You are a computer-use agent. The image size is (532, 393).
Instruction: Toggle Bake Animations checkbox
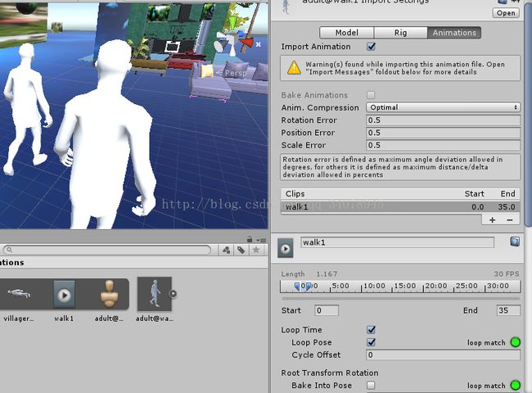pyautogui.click(x=371, y=95)
